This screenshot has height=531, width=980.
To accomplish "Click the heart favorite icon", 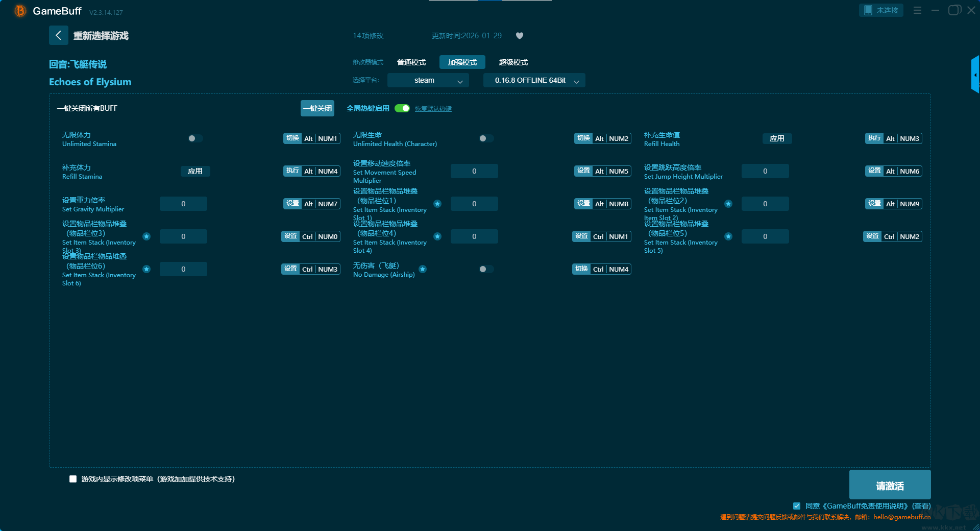I will coord(520,36).
